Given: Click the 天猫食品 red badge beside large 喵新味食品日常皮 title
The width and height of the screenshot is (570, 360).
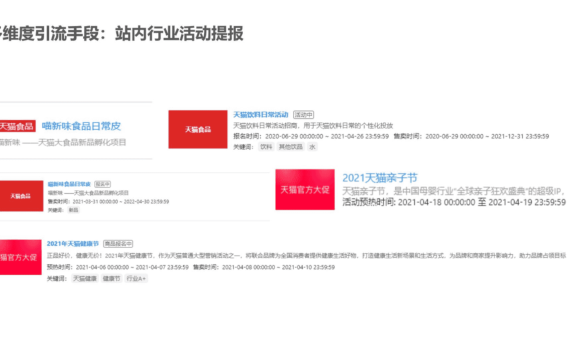Looking at the screenshot, I should point(17,126).
